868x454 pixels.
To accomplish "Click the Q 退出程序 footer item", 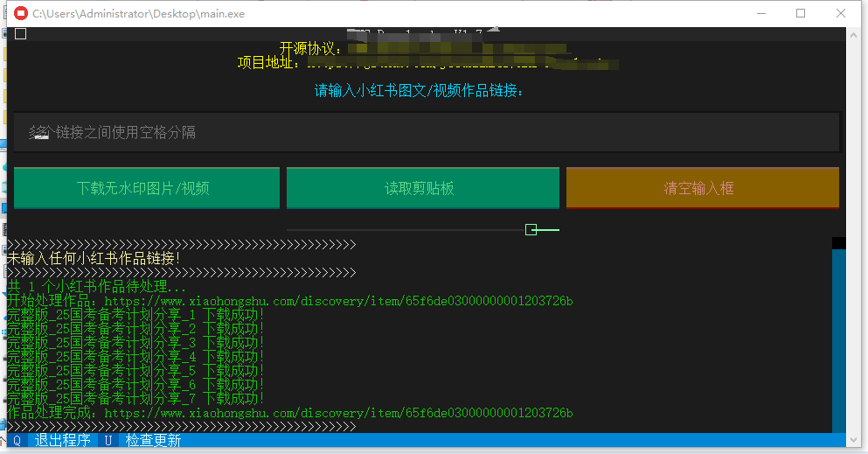I will tap(51, 441).
